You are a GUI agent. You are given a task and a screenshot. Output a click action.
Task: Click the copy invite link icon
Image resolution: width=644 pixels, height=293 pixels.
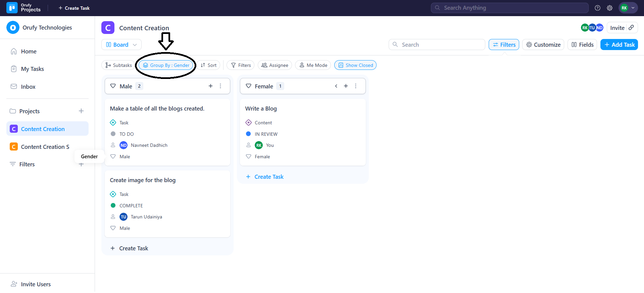pos(631,28)
